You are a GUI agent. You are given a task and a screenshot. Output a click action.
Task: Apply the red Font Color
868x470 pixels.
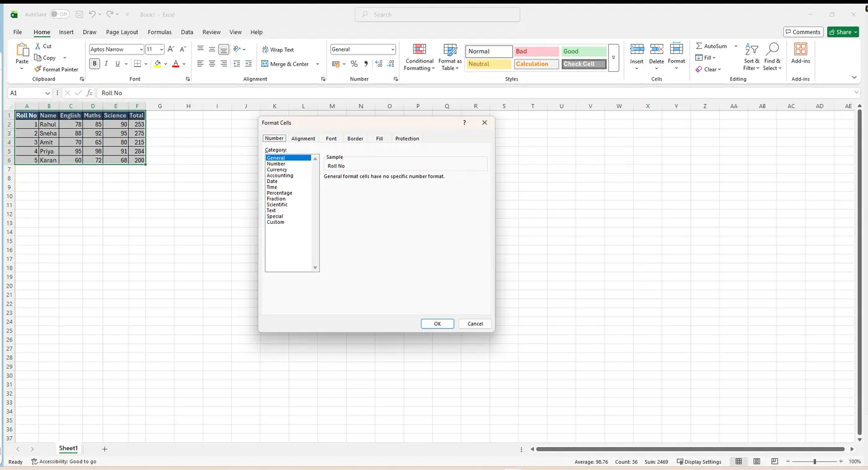(x=175, y=64)
